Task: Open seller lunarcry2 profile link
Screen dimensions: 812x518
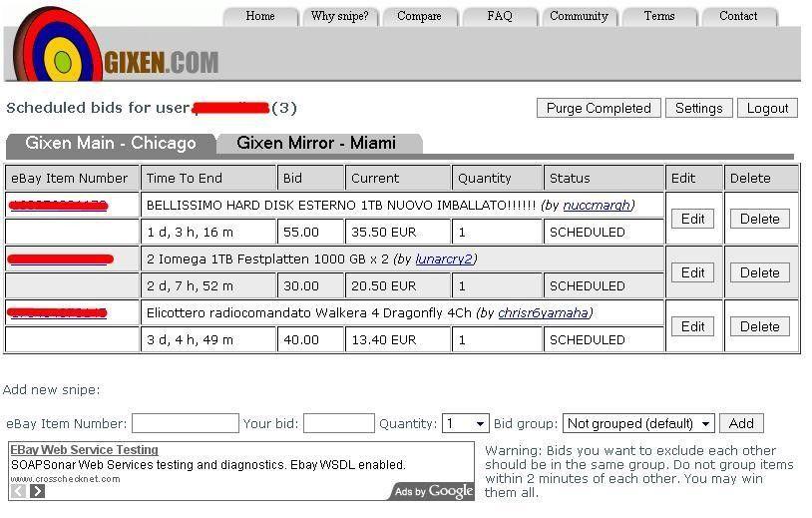Action: click(x=444, y=259)
